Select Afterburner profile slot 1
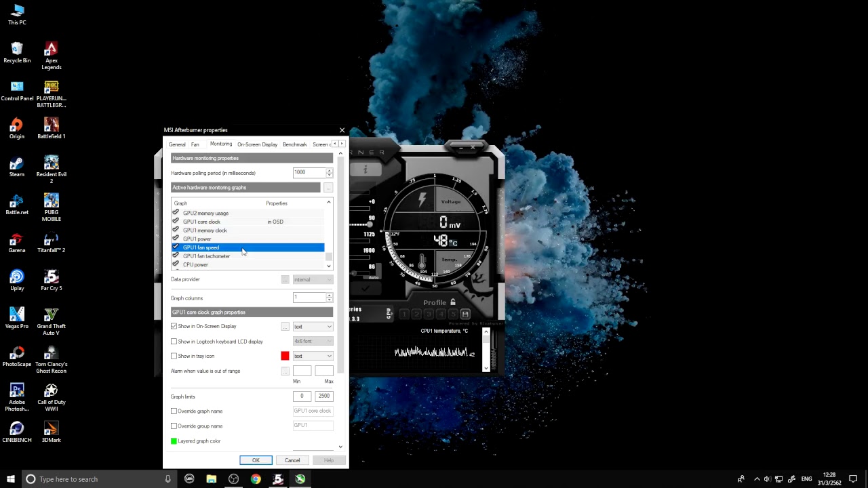Viewport: 868px width, 488px height. pos(404,314)
